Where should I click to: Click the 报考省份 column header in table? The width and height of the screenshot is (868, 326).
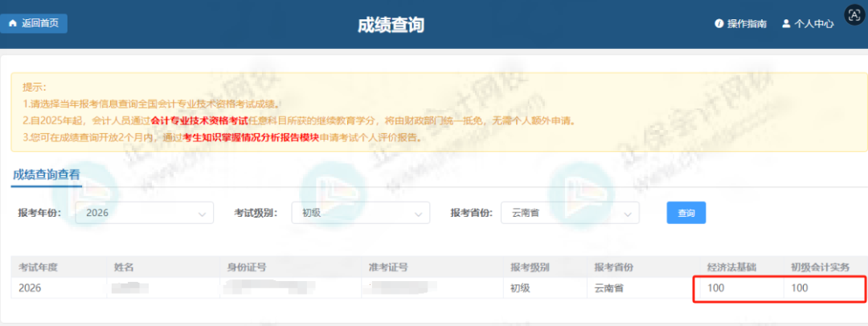point(615,267)
